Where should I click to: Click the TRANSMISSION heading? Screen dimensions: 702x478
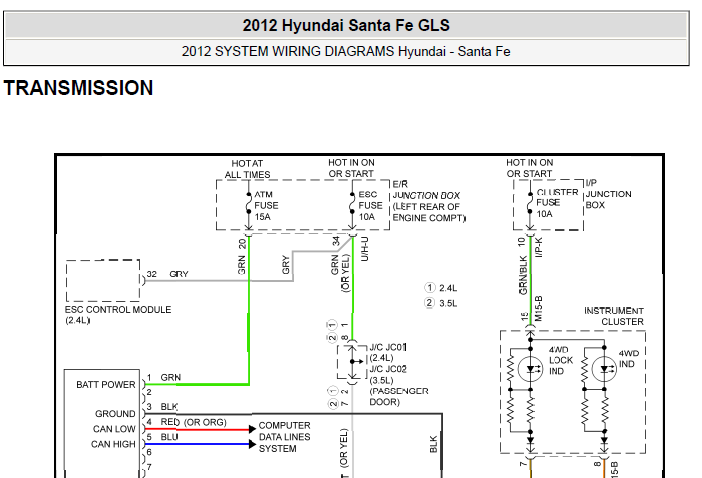[x=78, y=88]
